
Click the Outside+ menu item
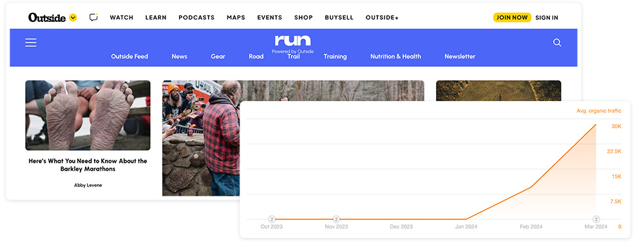382,17
